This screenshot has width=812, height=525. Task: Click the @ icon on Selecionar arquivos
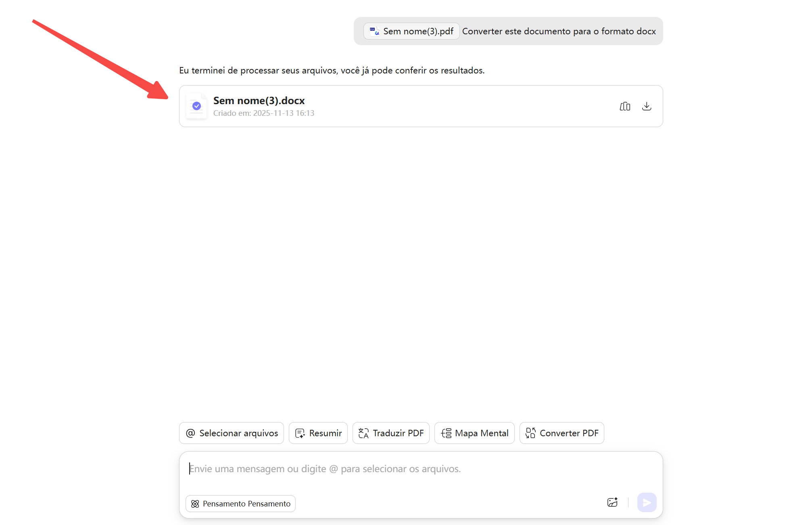tap(190, 433)
